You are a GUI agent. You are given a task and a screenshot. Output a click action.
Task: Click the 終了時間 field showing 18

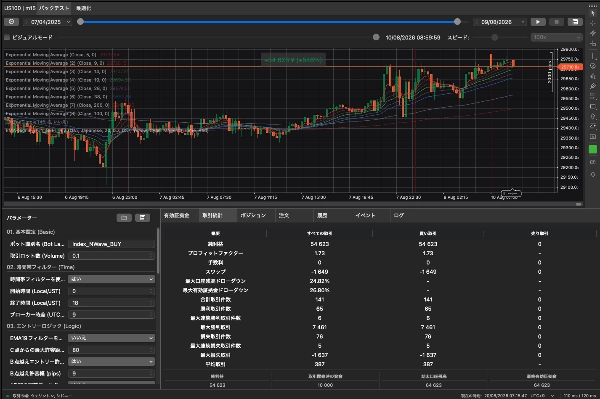[x=111, y=303]
